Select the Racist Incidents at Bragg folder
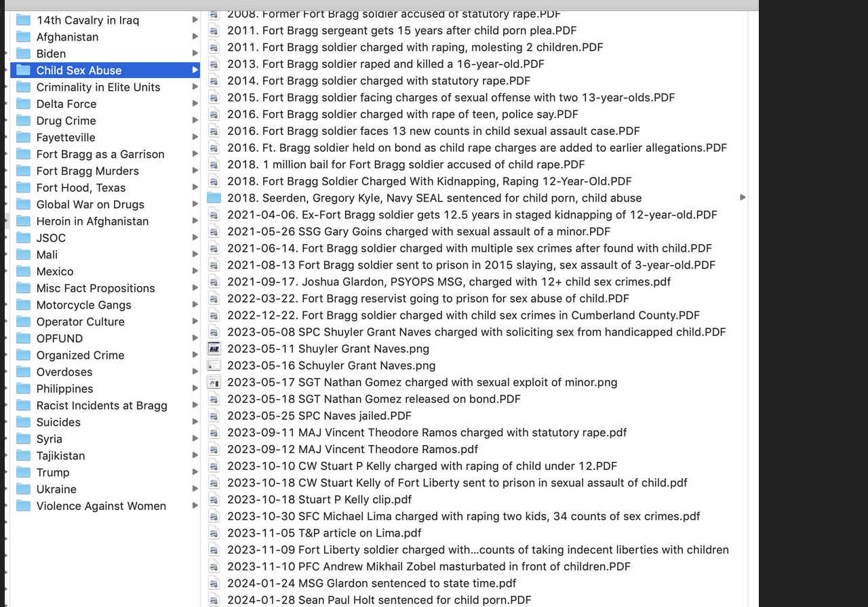The image size is (868, 607). (105, 406)
